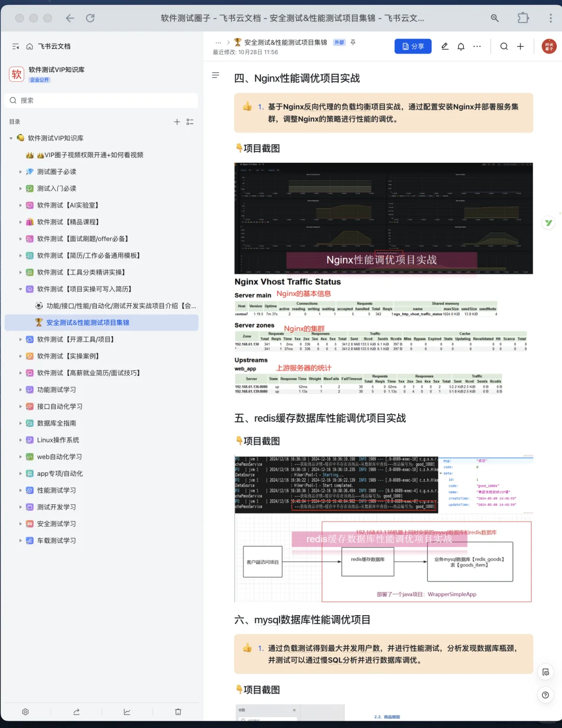Open the more options ... menu in the toolbar
The height and width of the screenshot is (728, 562).
[477, 46]
